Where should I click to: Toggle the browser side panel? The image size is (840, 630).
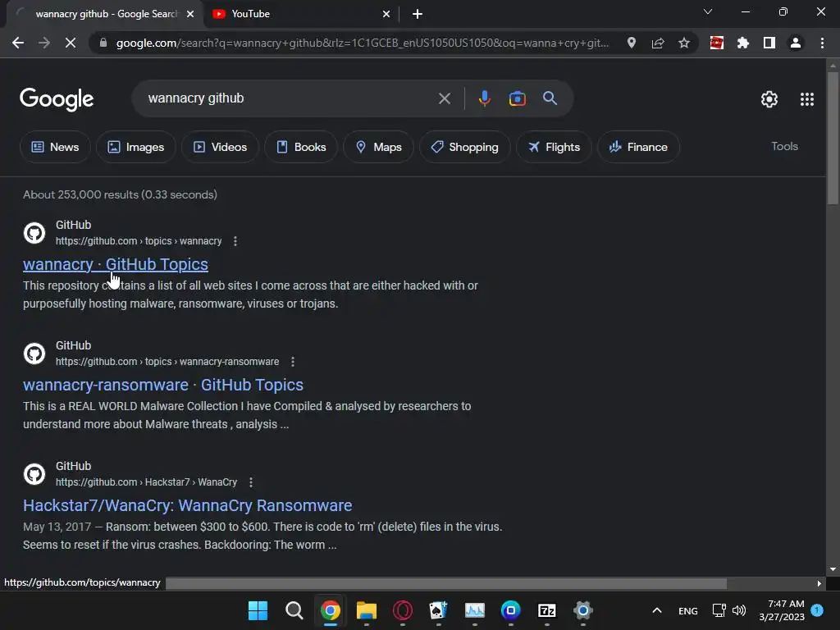pyautogui.click(x=769, y=43)
